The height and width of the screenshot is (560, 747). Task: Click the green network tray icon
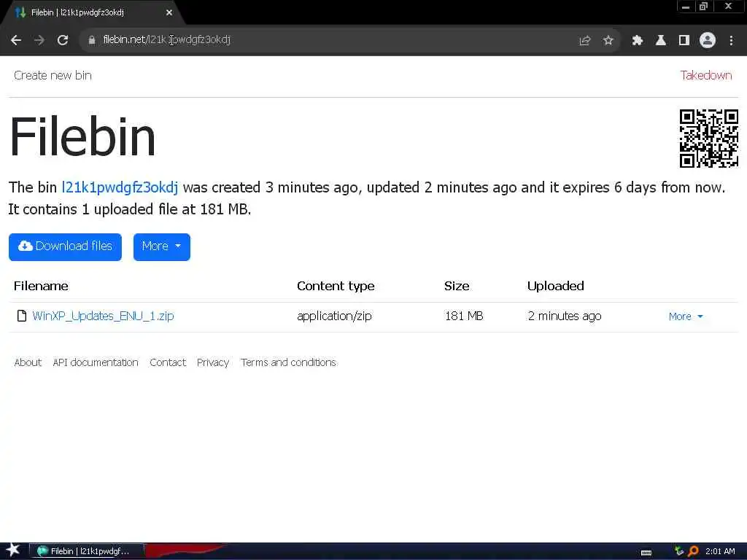[679, 551]
